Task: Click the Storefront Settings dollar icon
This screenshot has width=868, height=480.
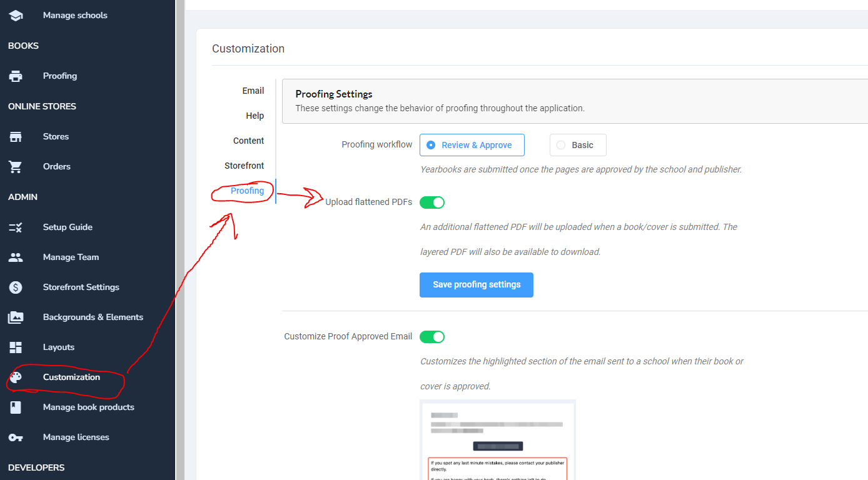Action: pos(16,287)
